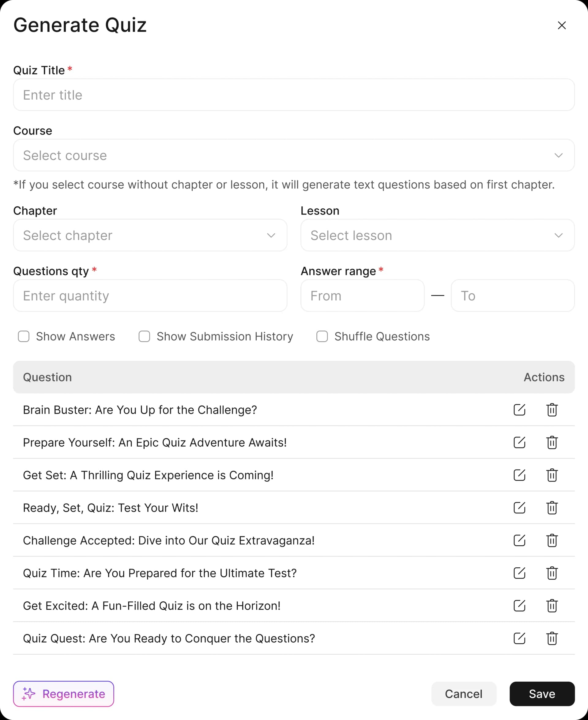Toggle Show Submission History checkbox
Image resolution: width=588 pixels, height=720 pixels.
coord(144,336)
